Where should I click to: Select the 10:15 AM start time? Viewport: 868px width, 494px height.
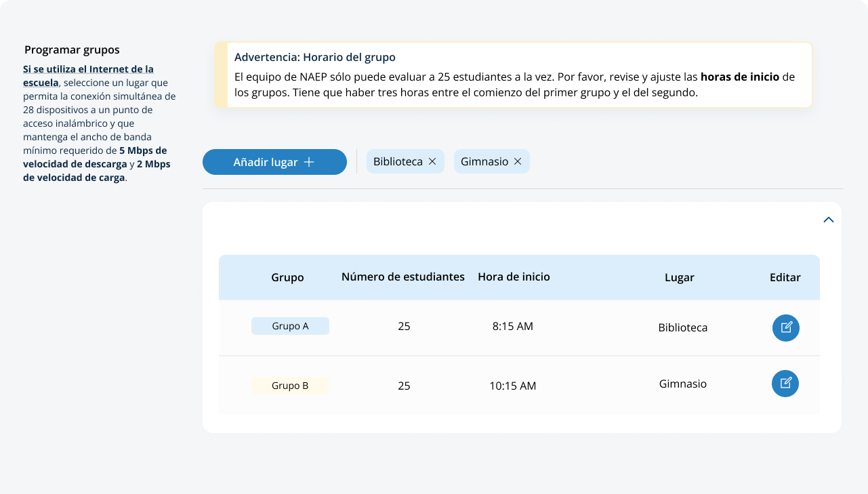512,386
